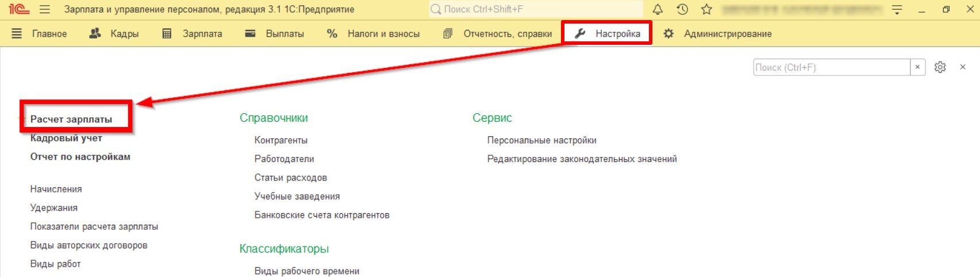Open Показатели расчета зарплаты
This screenshot has height=277, width=980.
(x=94, y=226)
